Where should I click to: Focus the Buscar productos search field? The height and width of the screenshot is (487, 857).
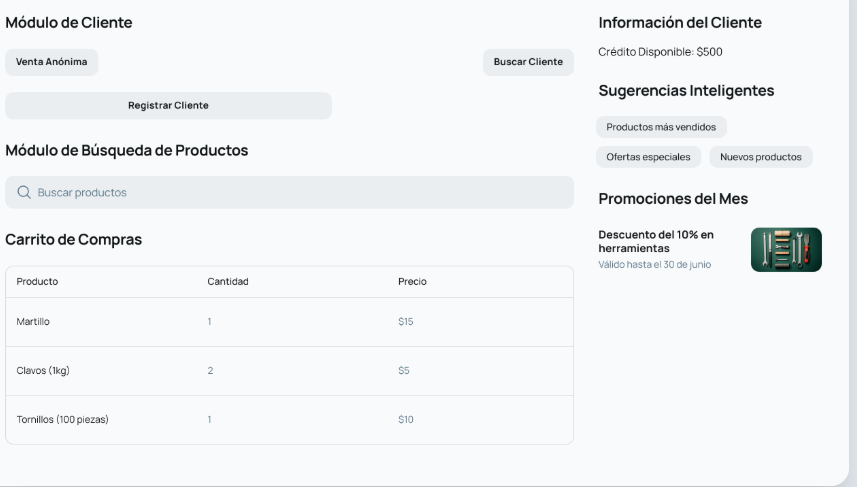(300, 192)
